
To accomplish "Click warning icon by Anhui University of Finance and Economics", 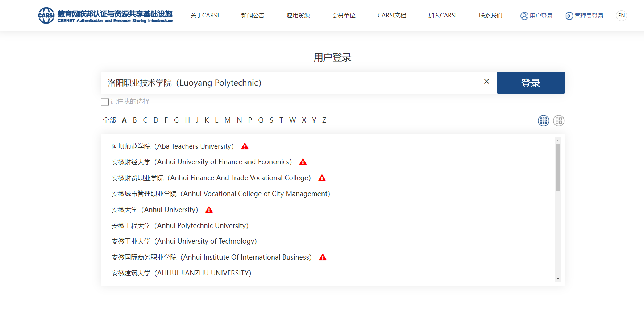I will (x=303, y=162).
